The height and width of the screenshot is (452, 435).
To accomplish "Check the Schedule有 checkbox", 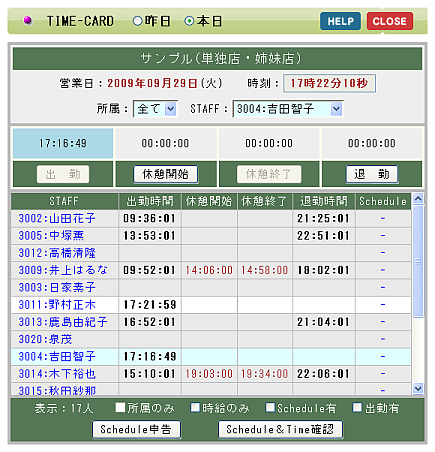I will click(x=270, y=407).
